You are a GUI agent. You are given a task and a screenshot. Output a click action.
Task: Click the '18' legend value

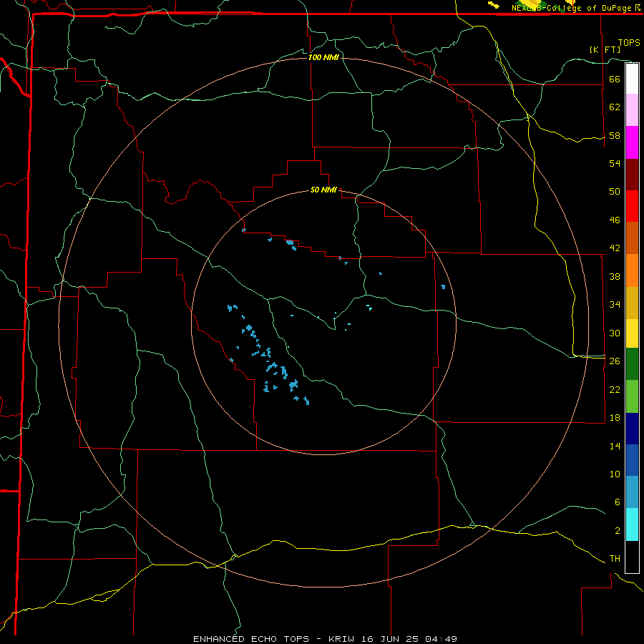(615, 418)
